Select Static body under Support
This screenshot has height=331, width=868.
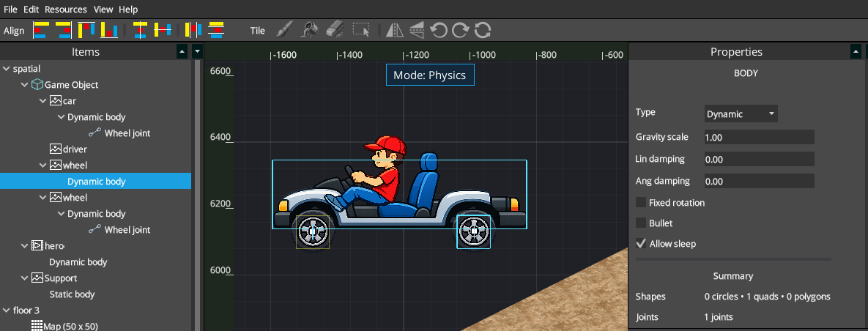click(72, 294)
